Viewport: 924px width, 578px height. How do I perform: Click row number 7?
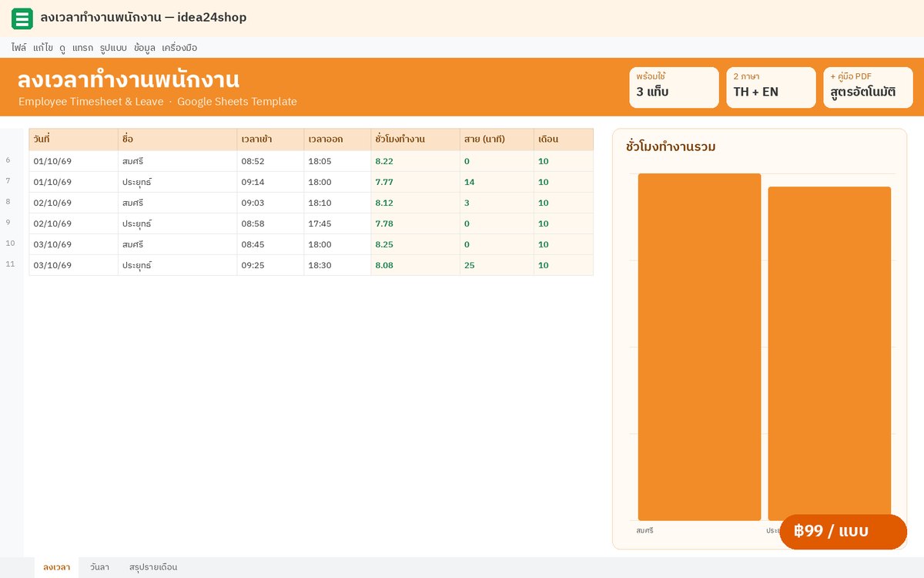[8, 181]
